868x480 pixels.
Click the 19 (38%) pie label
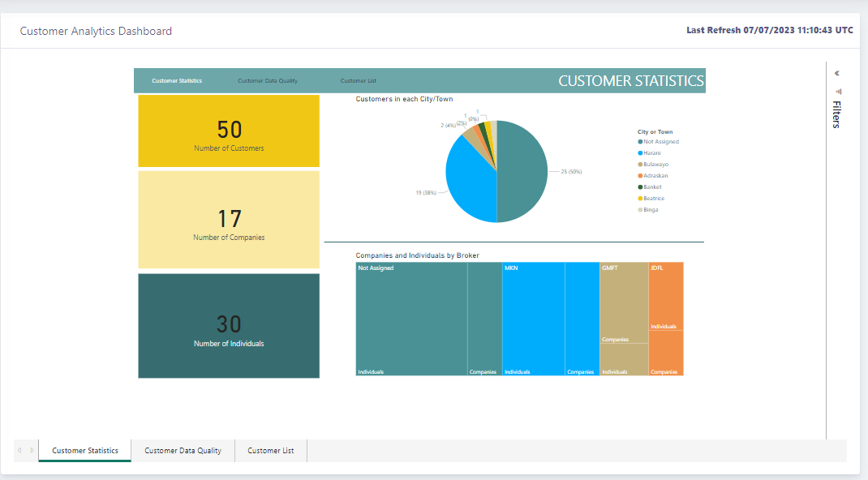tap(426, 193)
